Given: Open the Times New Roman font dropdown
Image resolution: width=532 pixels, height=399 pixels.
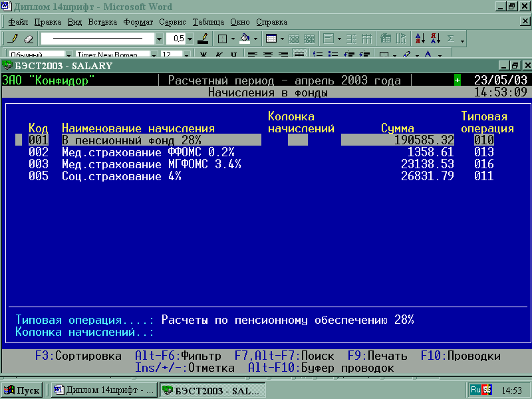Looking at the screenshot, I should pyautogui.click(x=154, y=55).
